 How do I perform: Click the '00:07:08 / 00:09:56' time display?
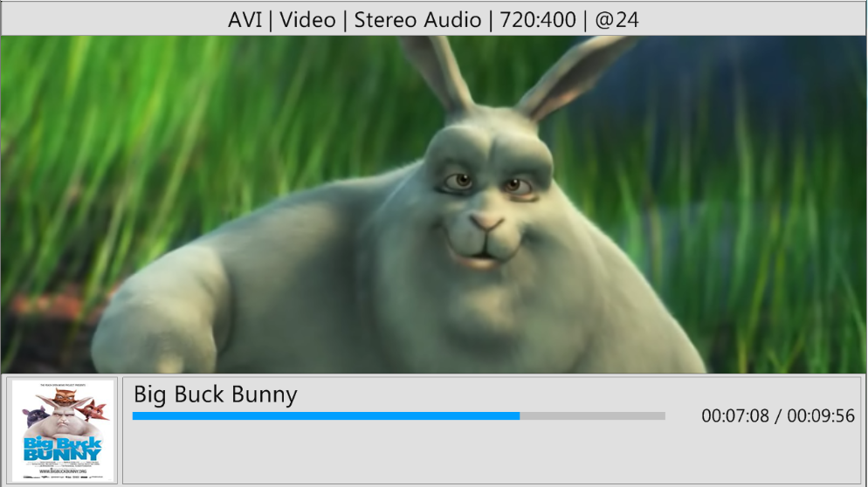click(x=778, y=415)
